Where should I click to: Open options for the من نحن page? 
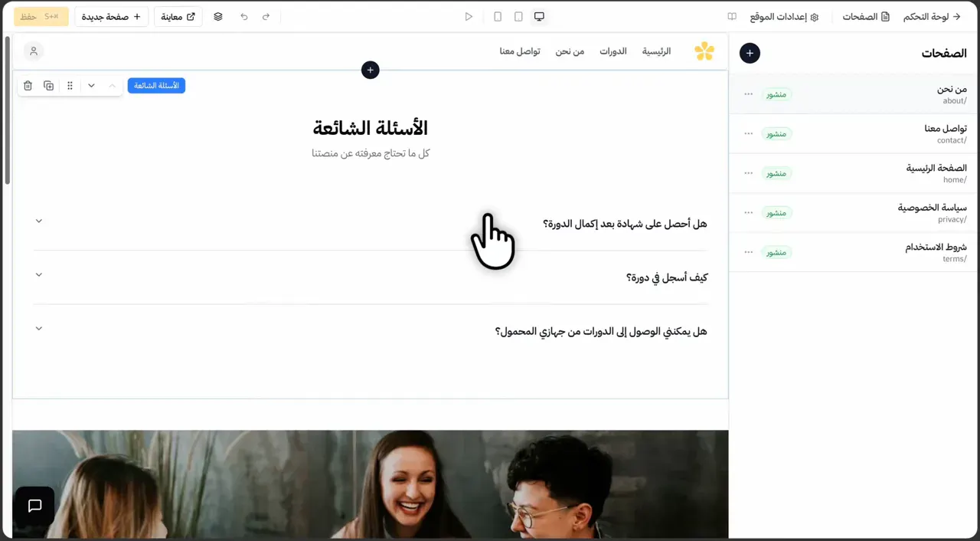749,94
